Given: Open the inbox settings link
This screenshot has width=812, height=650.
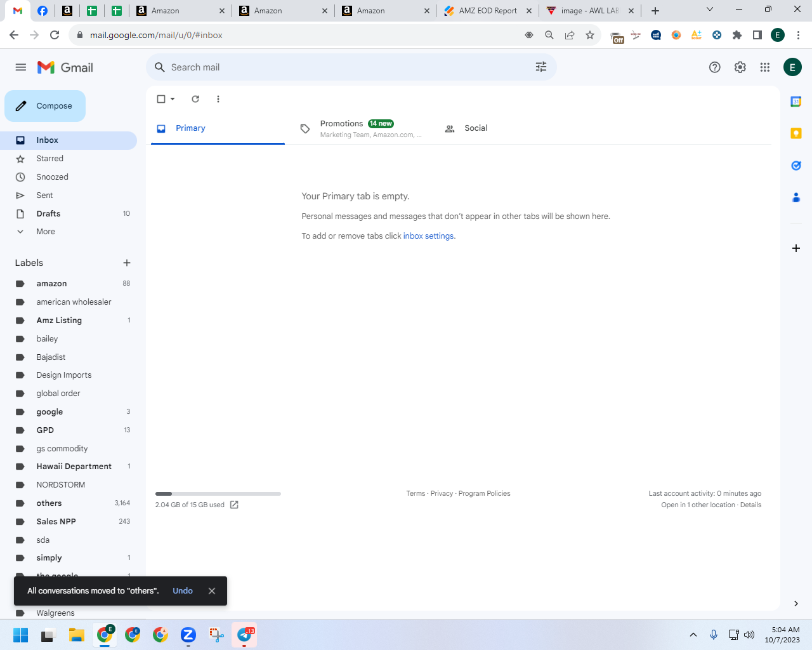Looking at the screenshot, I should click(428, 236).
